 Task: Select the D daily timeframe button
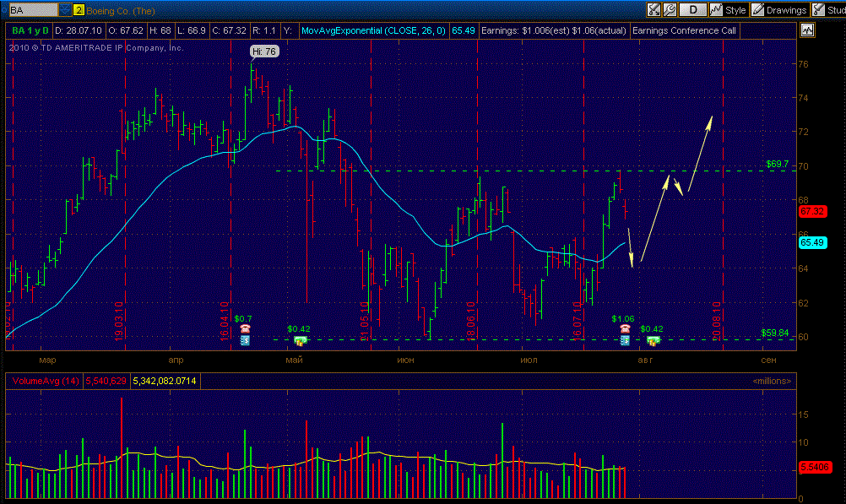click(693, 10)
